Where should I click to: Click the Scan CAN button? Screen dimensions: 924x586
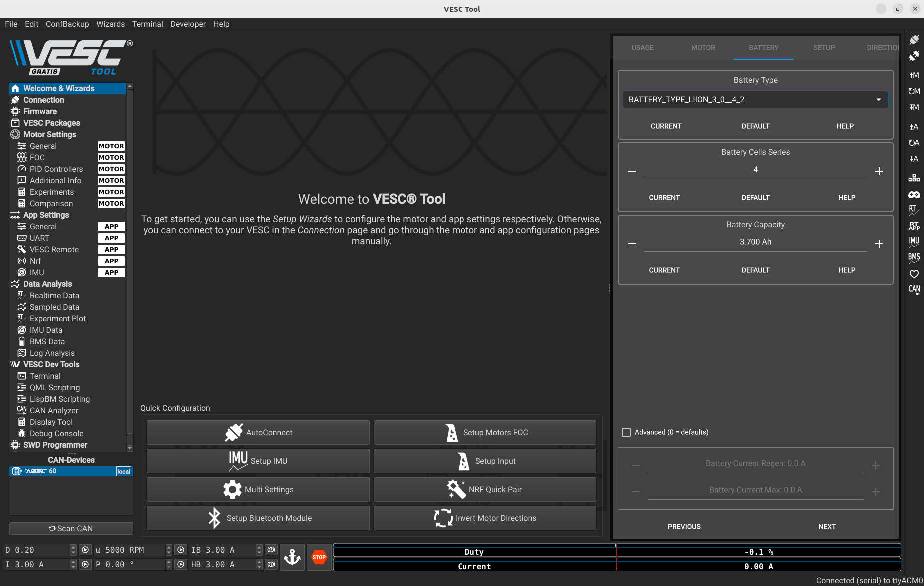tap(71, 528)
